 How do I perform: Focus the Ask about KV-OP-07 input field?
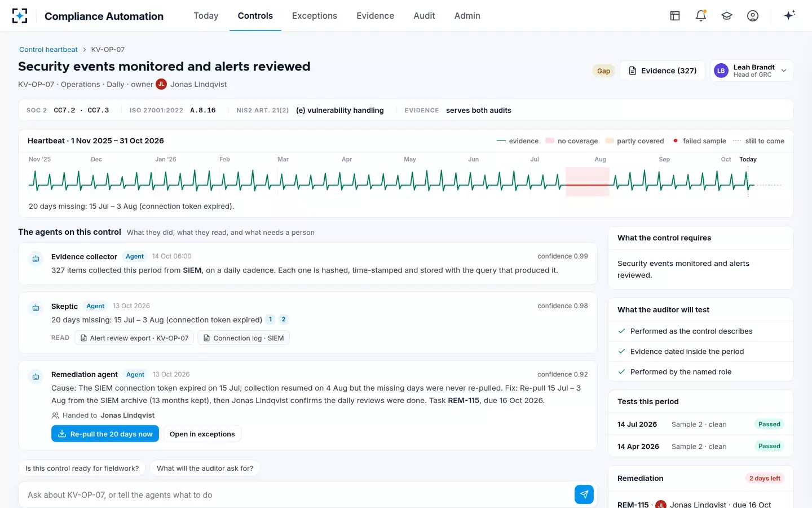(x=298, y=495)
